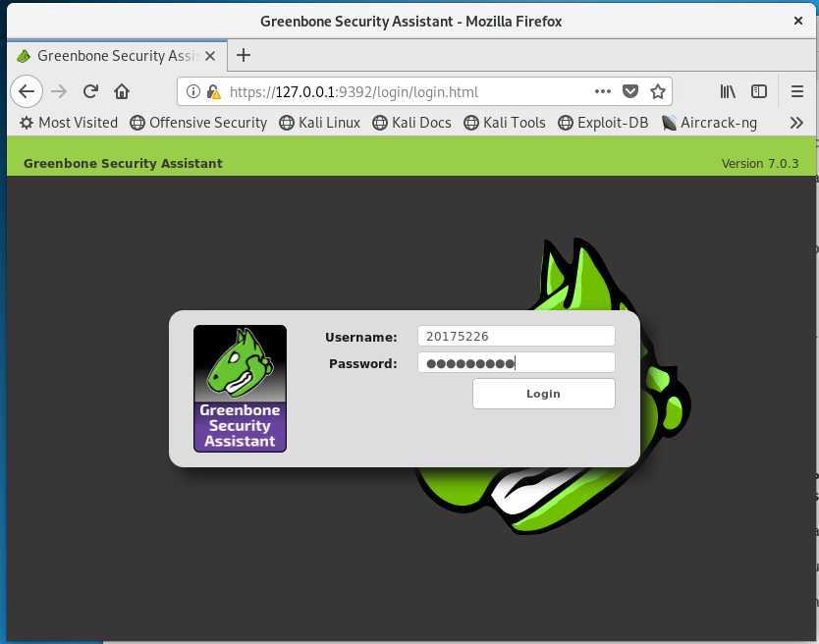Open the Offensive Security bookmark
The height and width of the screenshot is (644, 819).
(198, 123)
